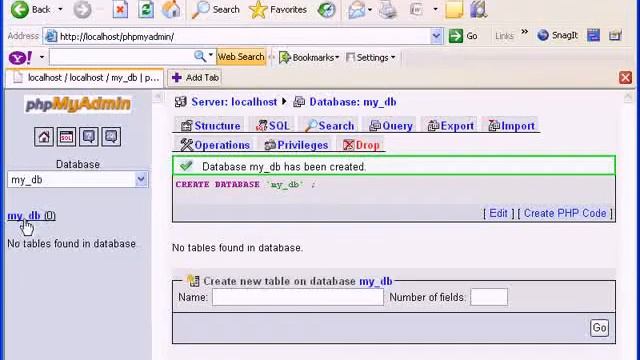Open the Mail envelope toolbar icon
This screenshot has height=360, width=640.
[356, 10]
